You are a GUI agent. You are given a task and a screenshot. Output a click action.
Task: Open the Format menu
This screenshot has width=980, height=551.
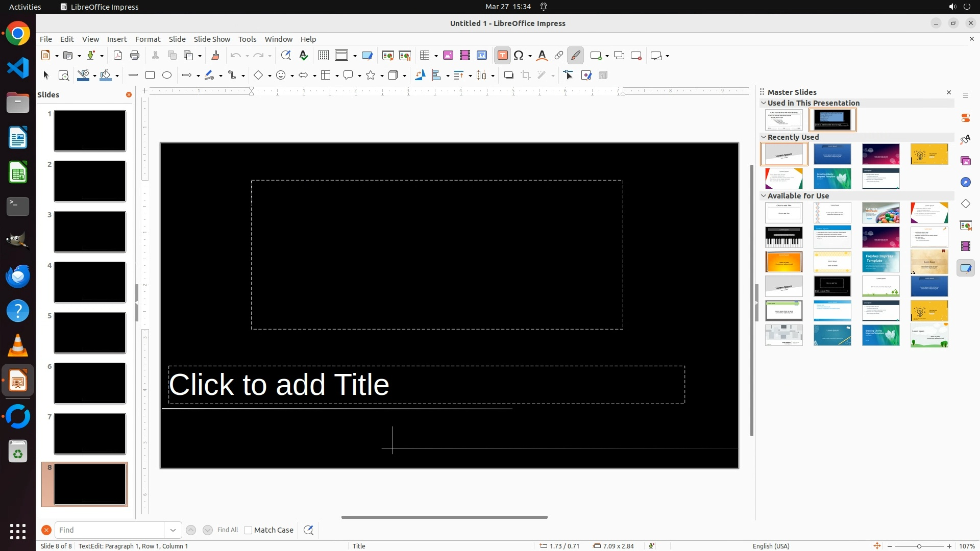pyautogui.click(x=148, y=39)
